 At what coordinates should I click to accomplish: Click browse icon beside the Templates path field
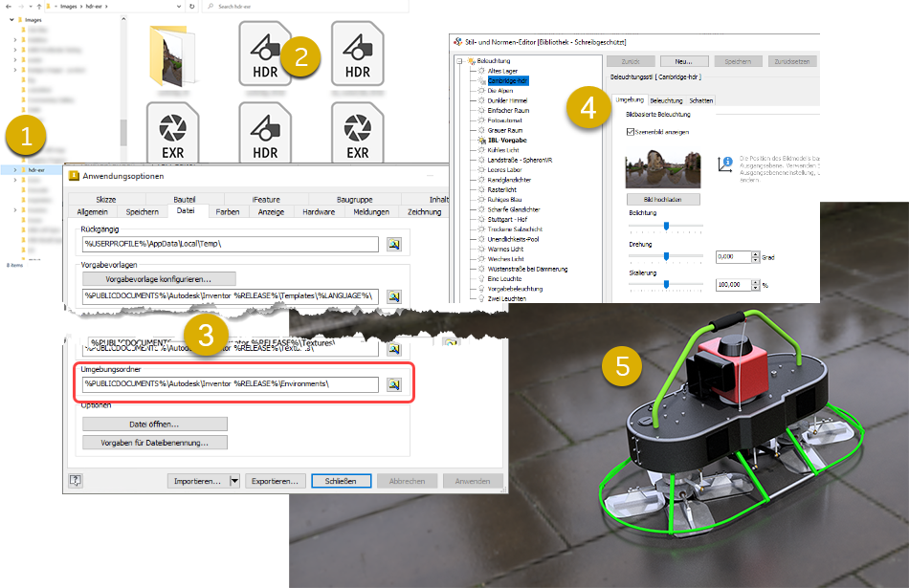click(x=394, y=296)
